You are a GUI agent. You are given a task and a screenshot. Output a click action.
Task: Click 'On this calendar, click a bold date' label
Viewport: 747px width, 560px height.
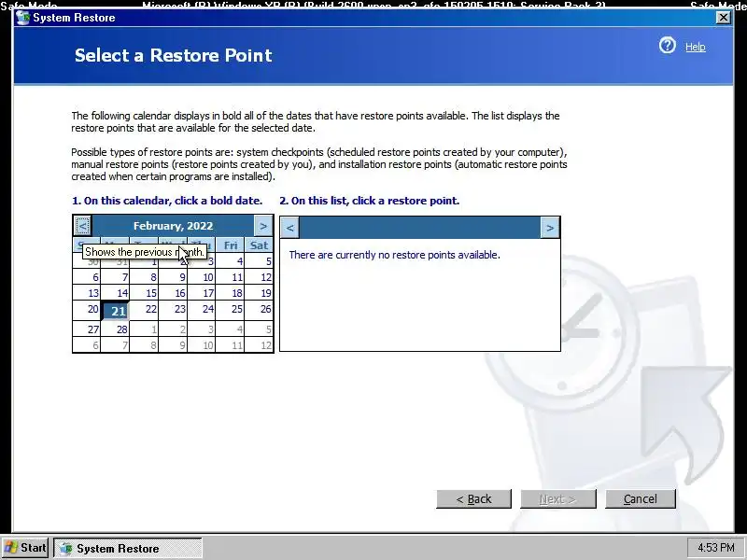167,201
